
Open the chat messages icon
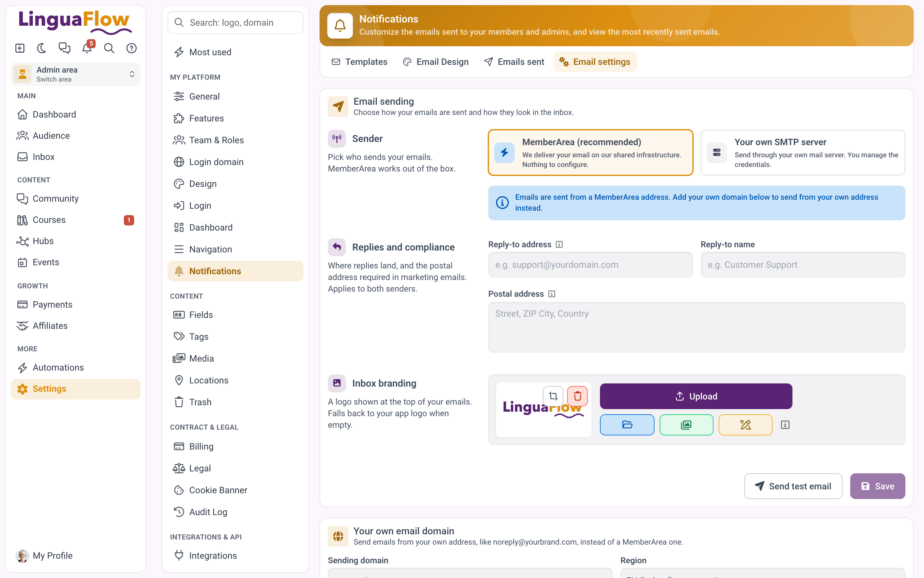point(64,48)
